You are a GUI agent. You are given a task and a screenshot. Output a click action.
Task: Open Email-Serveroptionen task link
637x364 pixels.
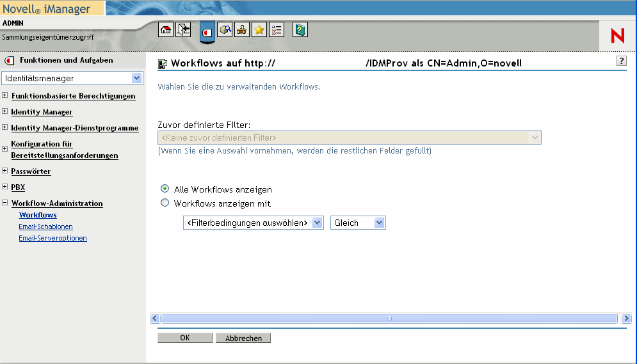pyautogui.click(x=52, y=238)
